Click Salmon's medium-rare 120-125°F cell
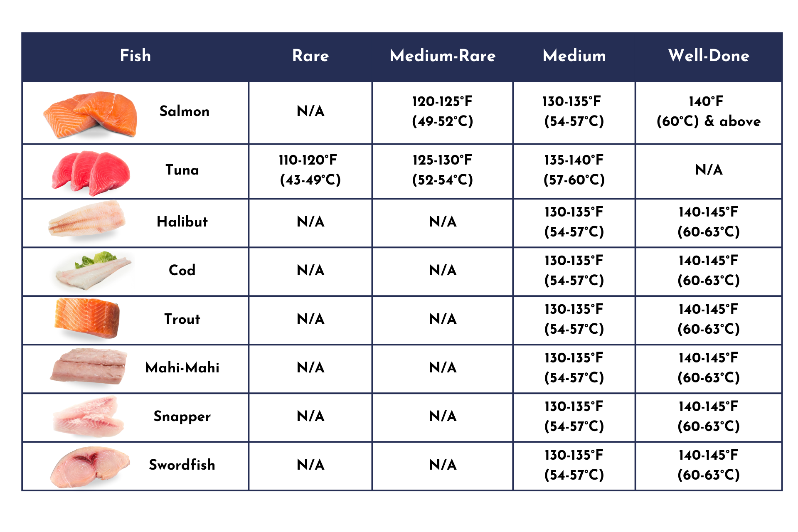Screen dimensions: 798x532 (x=443, y=111)
